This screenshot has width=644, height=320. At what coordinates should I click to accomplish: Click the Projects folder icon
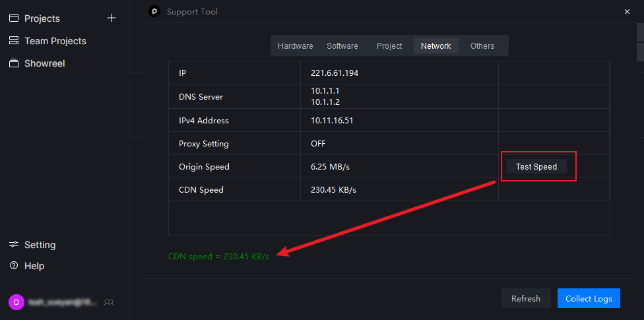[x=13, y=18]
